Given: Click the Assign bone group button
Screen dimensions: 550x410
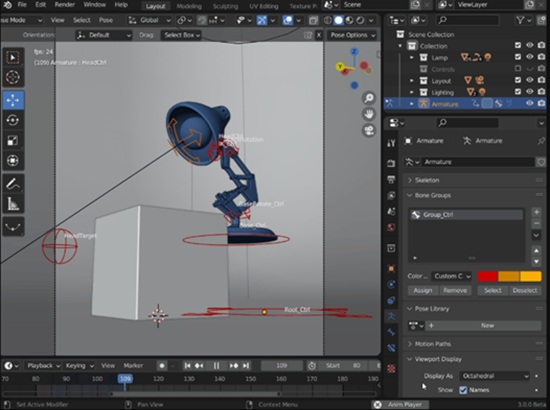Looking at the screenshot, I should [423, 290].
